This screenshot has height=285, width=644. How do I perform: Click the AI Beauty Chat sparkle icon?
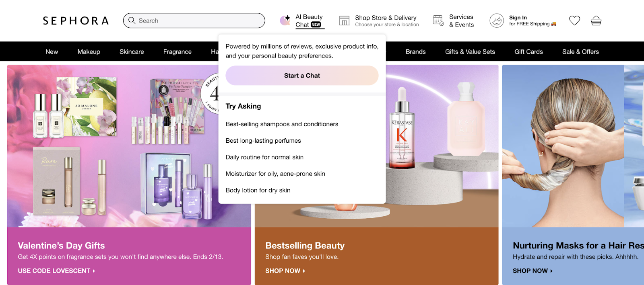[x=285, y=20]
